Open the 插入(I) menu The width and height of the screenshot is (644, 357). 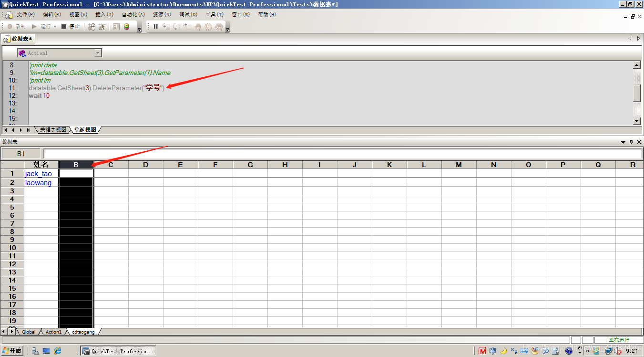(104, 15)
